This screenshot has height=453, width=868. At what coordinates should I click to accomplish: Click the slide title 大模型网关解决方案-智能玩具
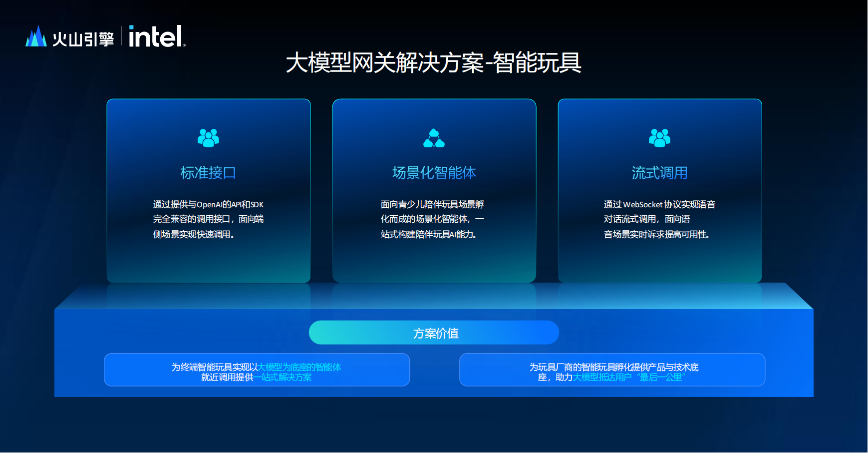434,63
